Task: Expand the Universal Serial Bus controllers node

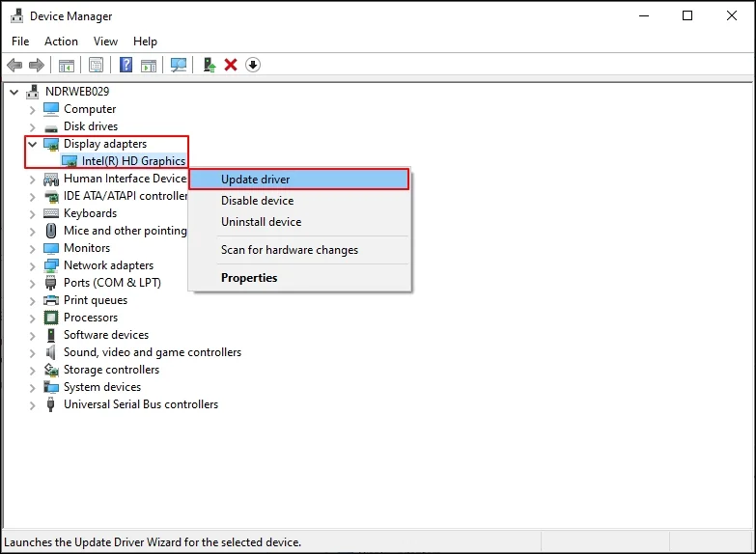Action: (33, 404)
